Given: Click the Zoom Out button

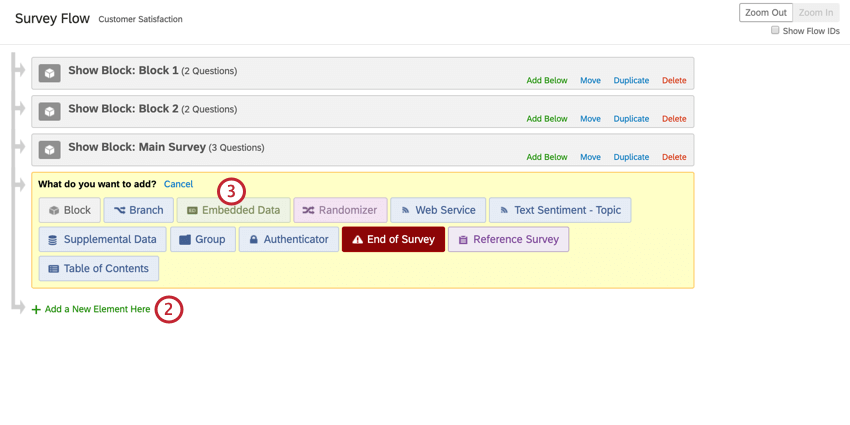Looking at the screenshot, I should 765,12.
